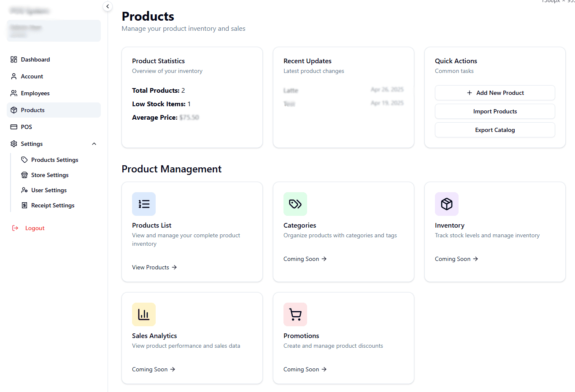Click the Sales Analytics chart icon
The height and width of the screenshot is (392, 575).
pyautogui.click(x=144, y=314)
